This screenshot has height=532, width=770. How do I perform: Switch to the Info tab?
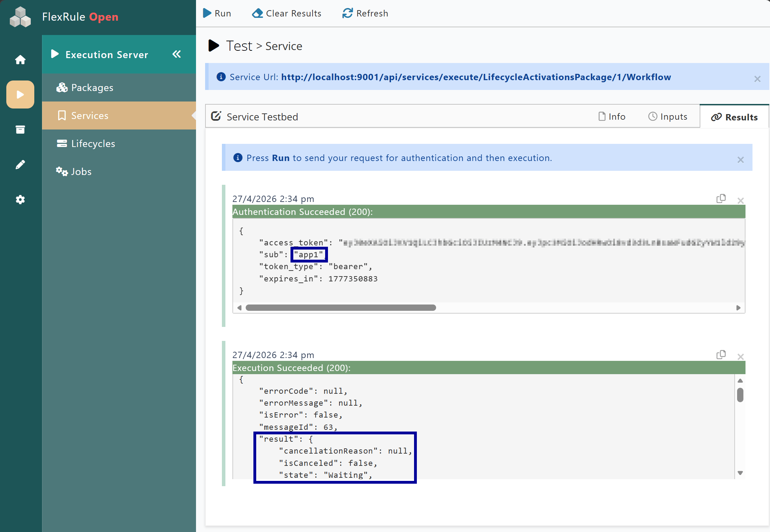pyautogui.click(x=612, y=117)
